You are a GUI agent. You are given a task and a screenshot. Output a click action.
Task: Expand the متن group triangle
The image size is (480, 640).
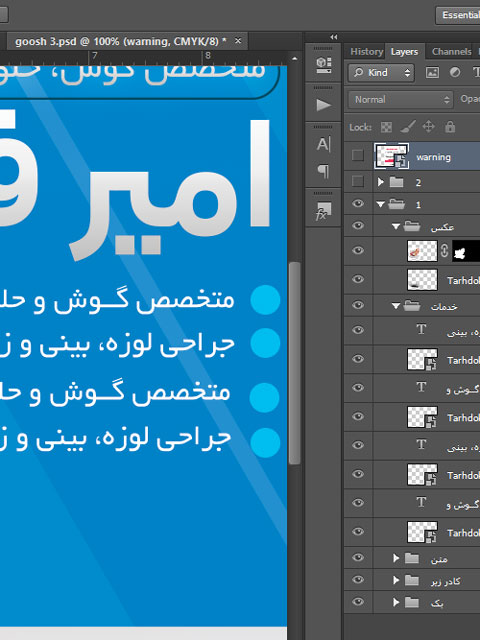pos(396,558)
